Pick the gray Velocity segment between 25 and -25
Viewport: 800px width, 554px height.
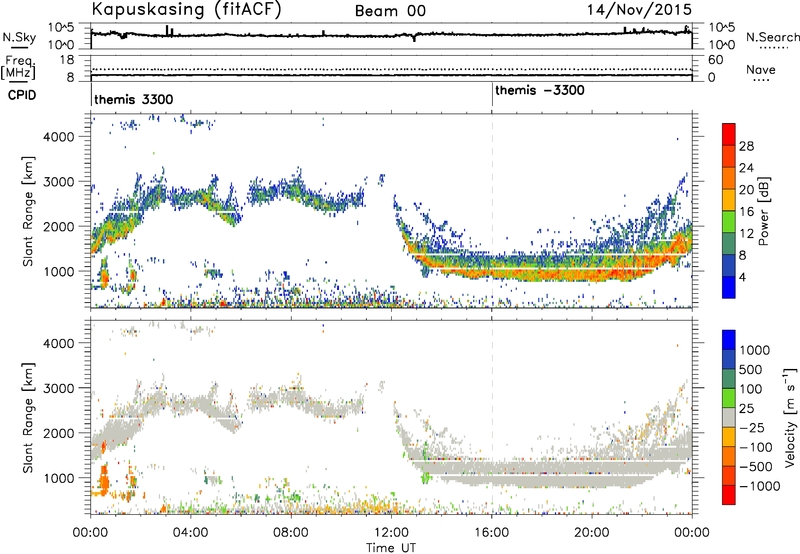coord(729,417)
